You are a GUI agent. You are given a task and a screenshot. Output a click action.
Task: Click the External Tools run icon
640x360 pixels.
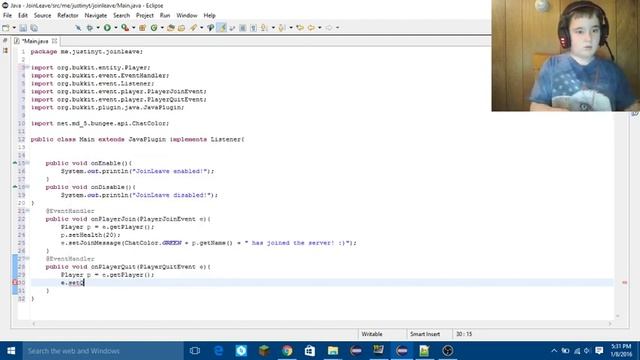125,28
